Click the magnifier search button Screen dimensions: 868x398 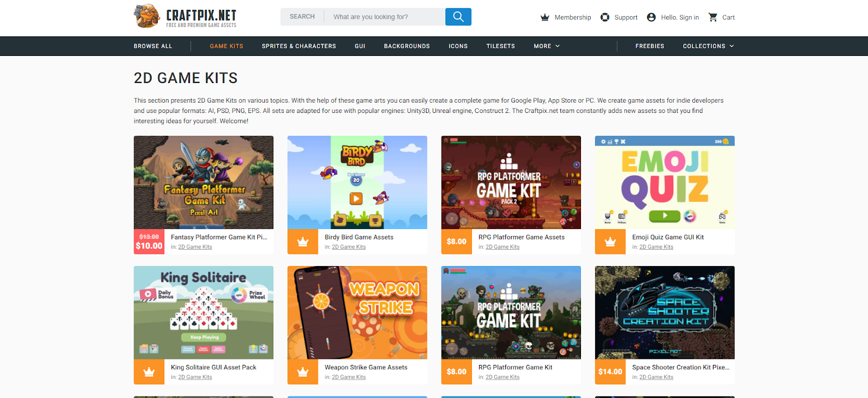458,17
